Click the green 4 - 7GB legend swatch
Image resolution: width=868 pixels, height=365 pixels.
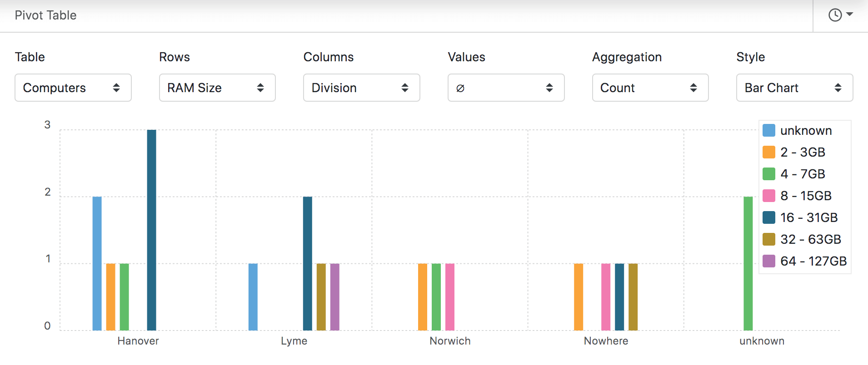pyautogui.click(x=768, y=174)
